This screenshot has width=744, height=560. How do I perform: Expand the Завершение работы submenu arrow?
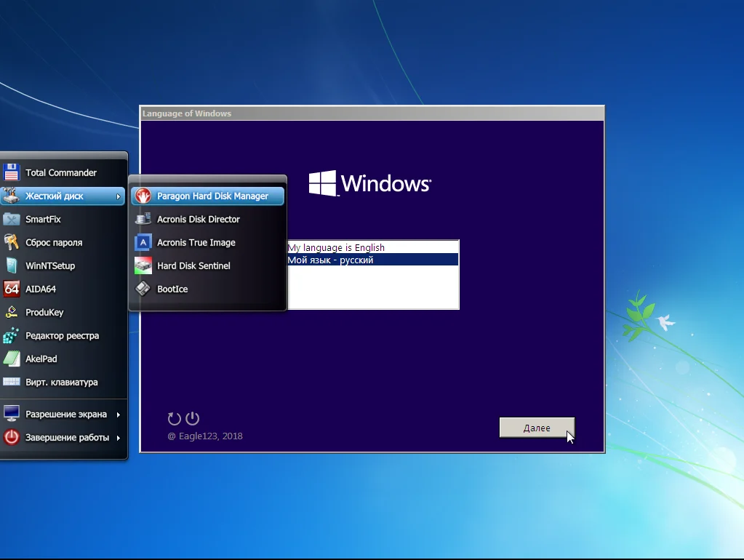click(x=119, y=438)
